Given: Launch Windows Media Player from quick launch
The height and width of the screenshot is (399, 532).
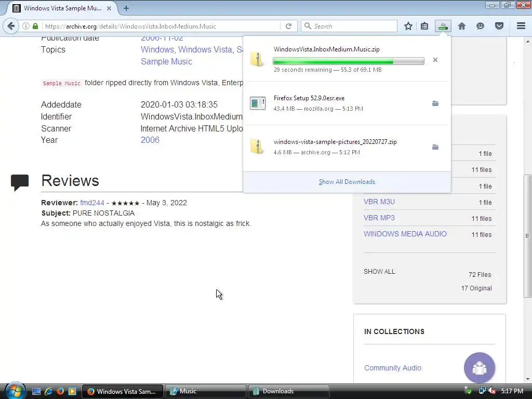Looking at the screenshot, I should [x=72, y=391].
